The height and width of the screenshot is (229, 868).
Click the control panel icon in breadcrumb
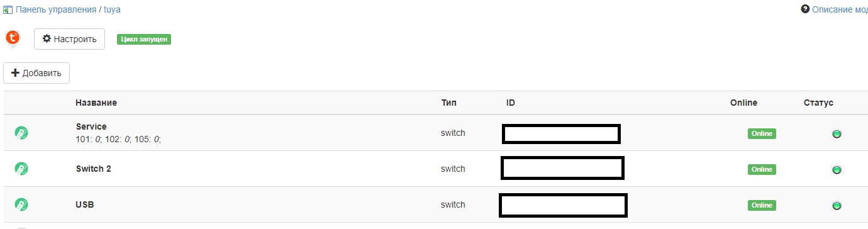[8, 9]
